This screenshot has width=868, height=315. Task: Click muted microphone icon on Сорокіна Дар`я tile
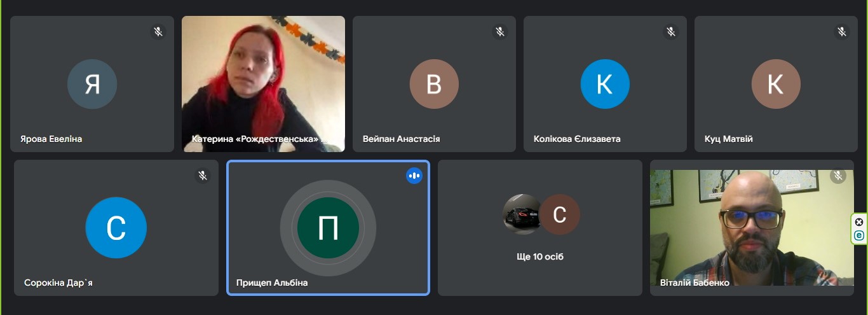coord(203,175)
